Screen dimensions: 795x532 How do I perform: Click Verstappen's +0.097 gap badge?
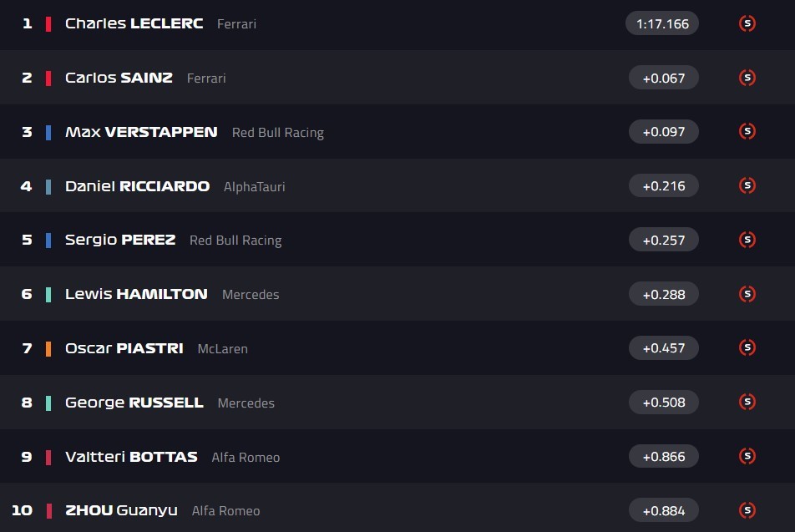point(663,132)
